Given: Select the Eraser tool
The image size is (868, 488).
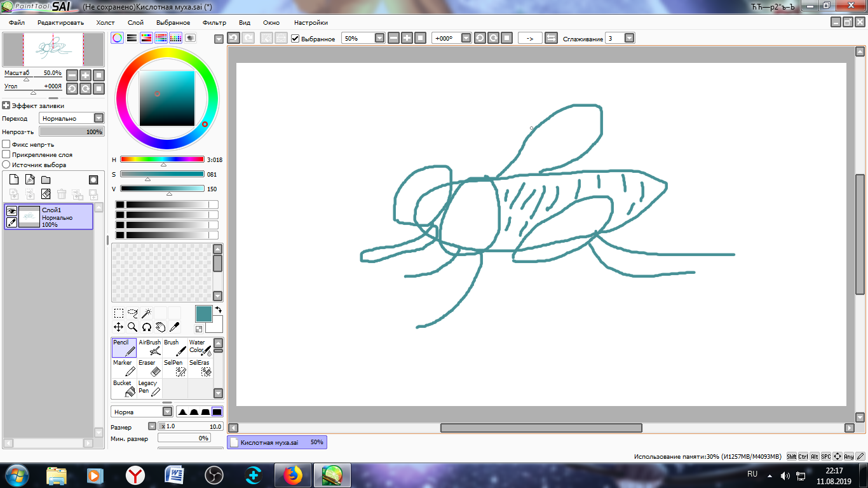Looking at the screenshot, I should [x=149, y=368].
